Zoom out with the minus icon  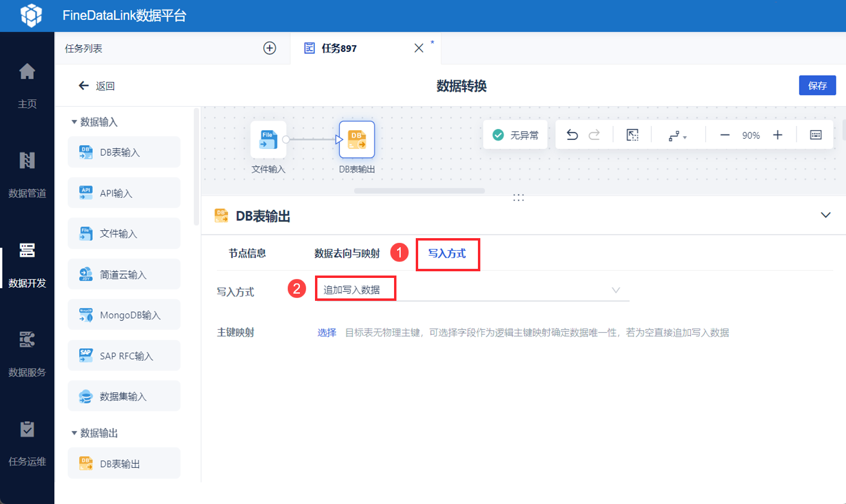click(x=725, y=135)
